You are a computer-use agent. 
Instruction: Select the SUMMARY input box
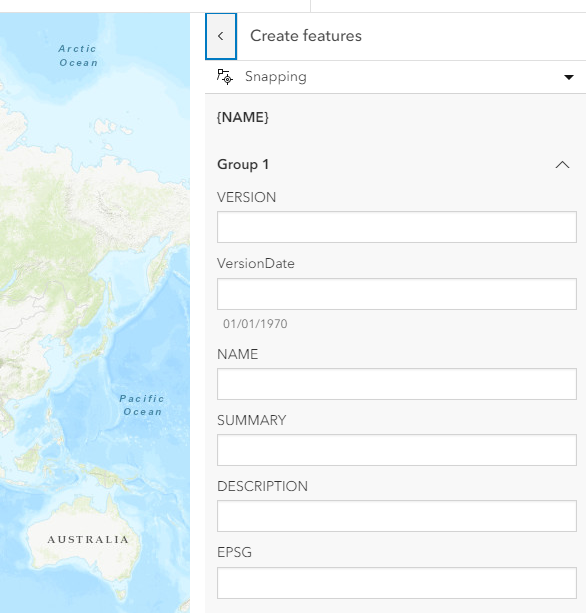click(x=397, y=450)
